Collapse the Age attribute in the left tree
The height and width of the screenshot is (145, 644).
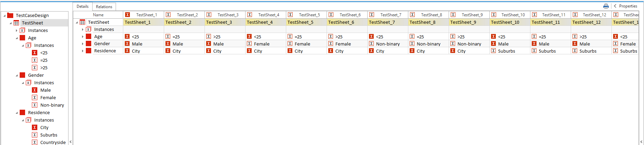tap(17, 38)
